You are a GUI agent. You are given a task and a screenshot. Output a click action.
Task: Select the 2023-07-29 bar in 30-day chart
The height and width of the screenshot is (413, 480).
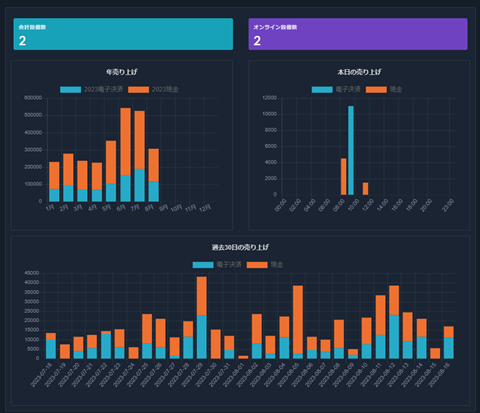point(202,318)
